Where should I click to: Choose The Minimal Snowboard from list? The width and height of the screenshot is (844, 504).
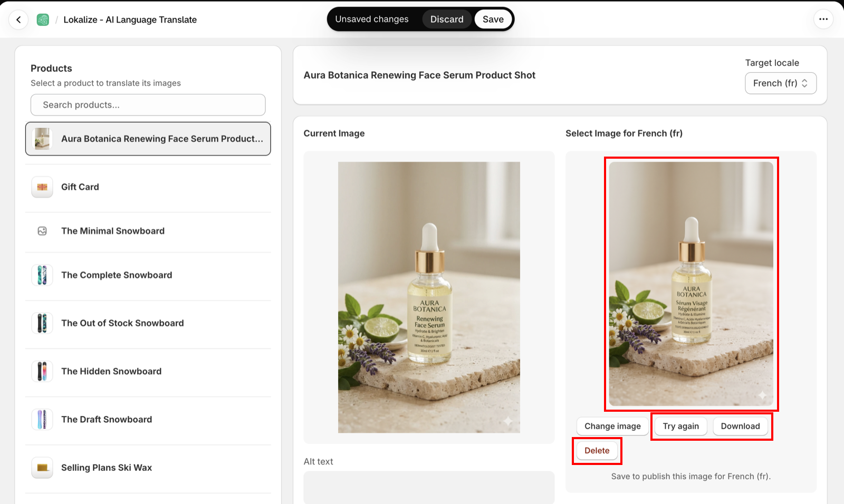[148, 231]
